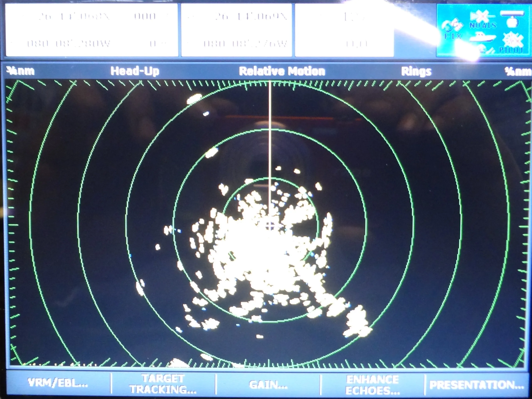Open the Target Tracking soft key menu
The height and width of the screenshot is (399, 532).
[163, 384]
